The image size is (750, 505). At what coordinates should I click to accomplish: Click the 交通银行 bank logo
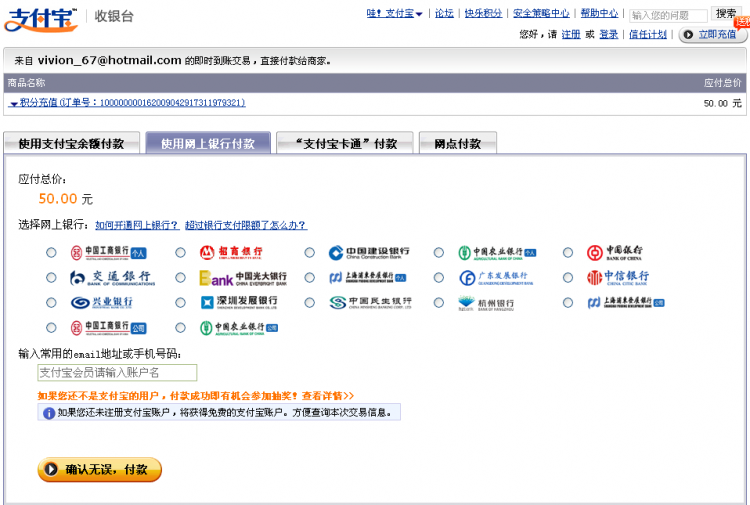pyautogui.click(x=112, y=277)
